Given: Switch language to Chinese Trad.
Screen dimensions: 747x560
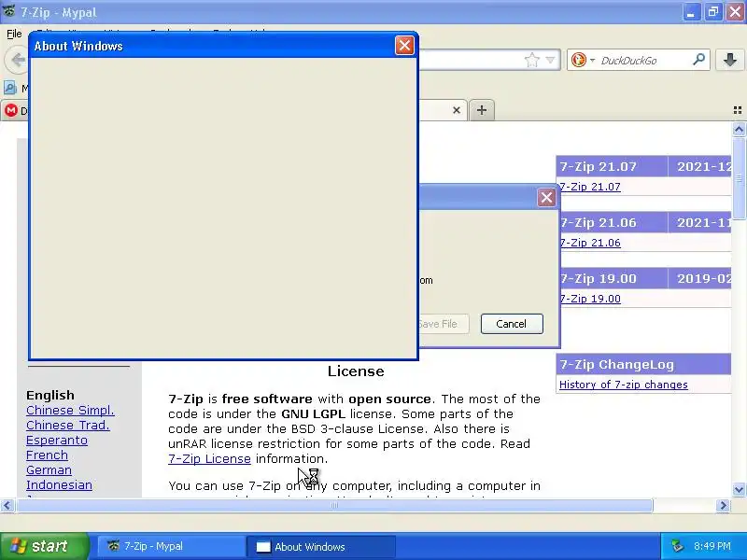Looking at the screenshot, I should (68, 426).
